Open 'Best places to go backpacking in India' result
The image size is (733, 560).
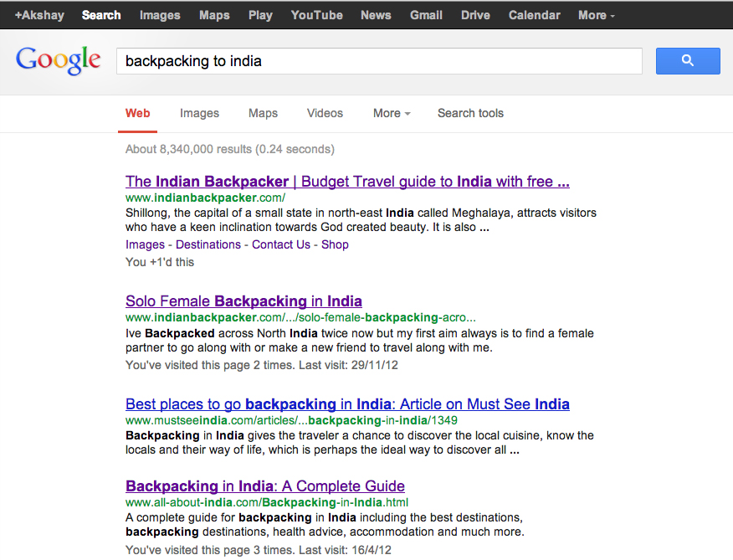pyautogui.click(x=347, y=404)
